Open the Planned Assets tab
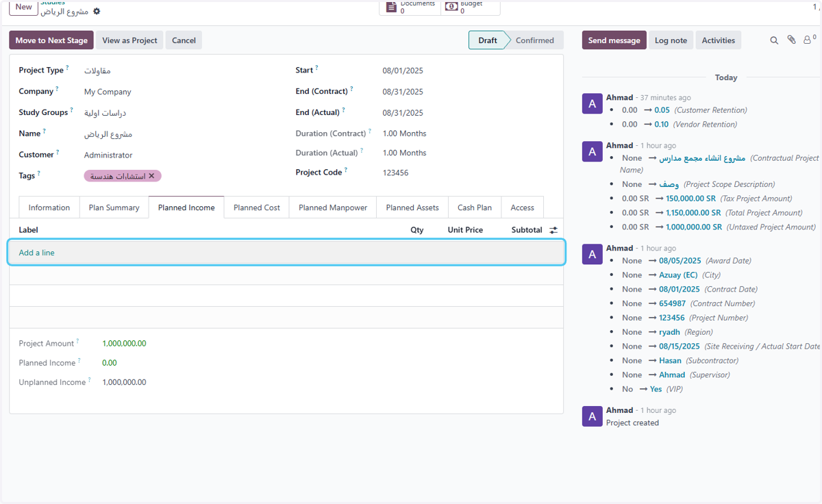Viewport: 822px width, 504px height. click(x=412, y=207)
